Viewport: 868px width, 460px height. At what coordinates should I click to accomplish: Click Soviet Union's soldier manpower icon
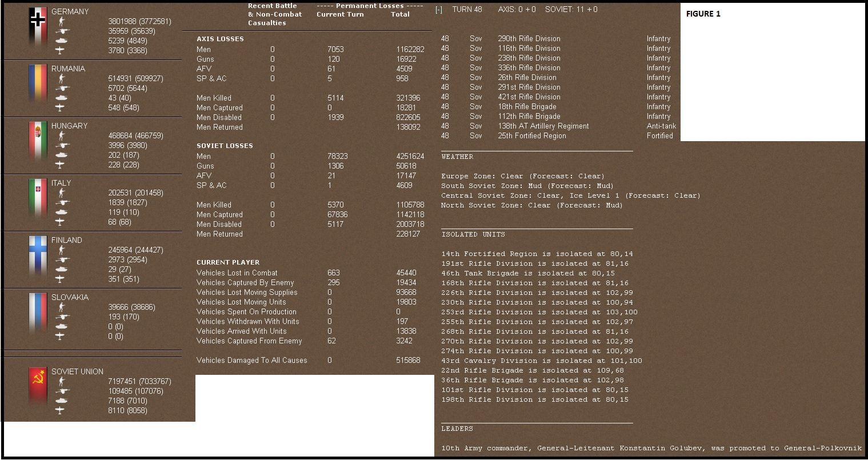pyautogui.click(x=61, y=382)
